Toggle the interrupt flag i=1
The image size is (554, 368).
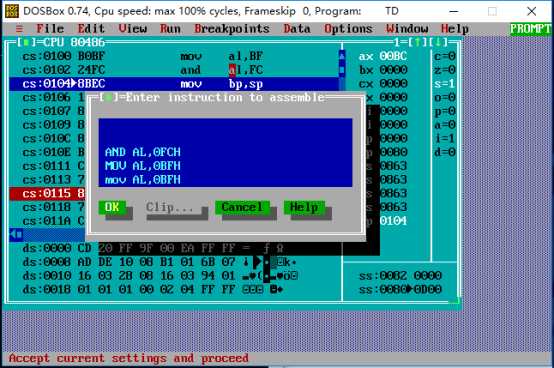[x=445, y=138]
